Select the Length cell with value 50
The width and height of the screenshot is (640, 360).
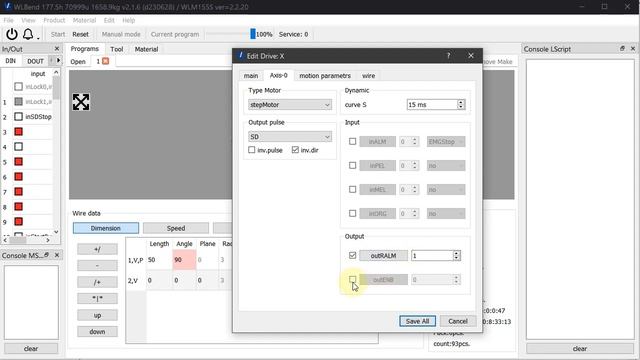159,260
